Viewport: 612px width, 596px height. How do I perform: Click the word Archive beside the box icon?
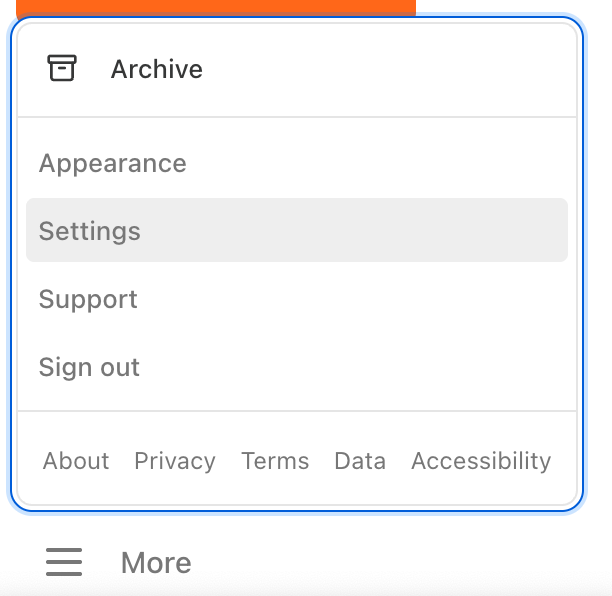(x=157, y=69)
